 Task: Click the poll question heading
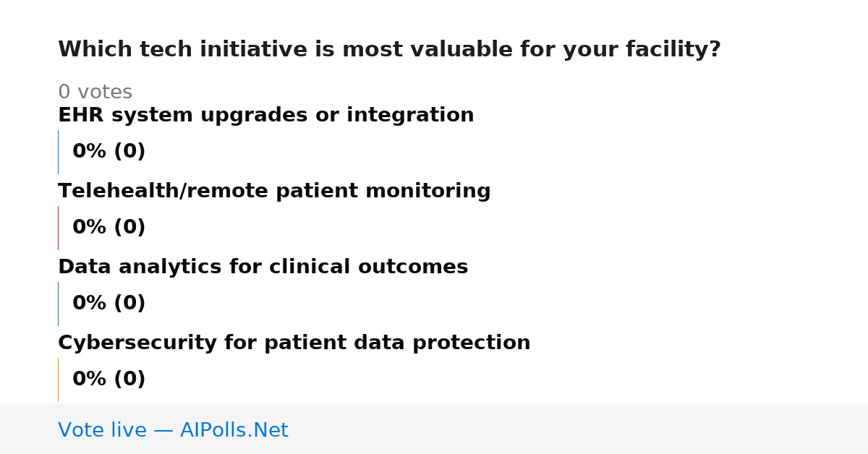pyautogui.click(x=389, y=50)
